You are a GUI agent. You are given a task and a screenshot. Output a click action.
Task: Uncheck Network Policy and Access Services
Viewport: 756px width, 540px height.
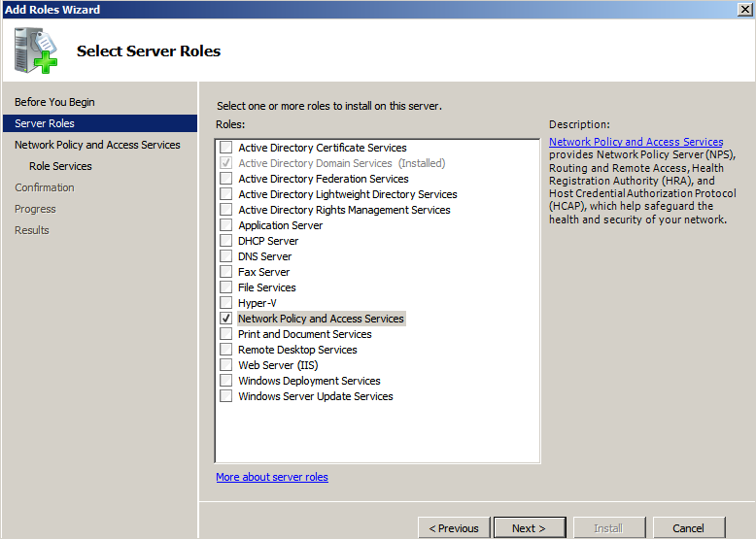[x=225, y=319]
